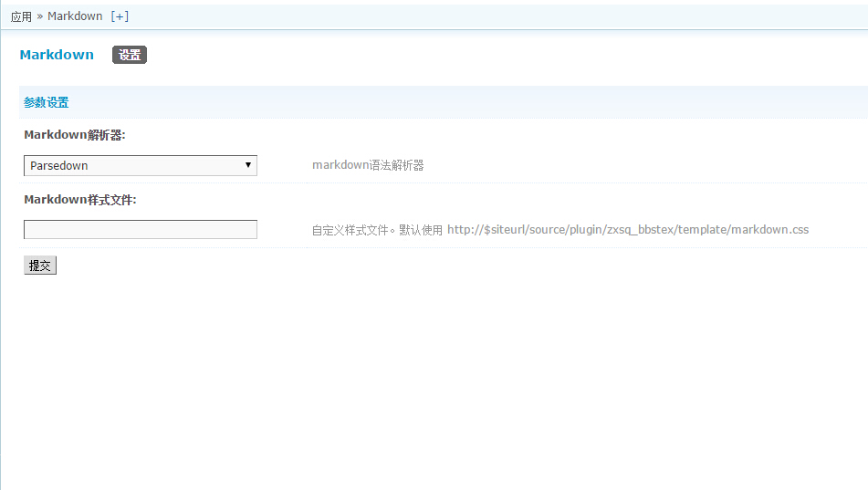Click the Markdown解析器 field label
The image size is (868, 490).
pyautogui.click(x=75, y=135)
